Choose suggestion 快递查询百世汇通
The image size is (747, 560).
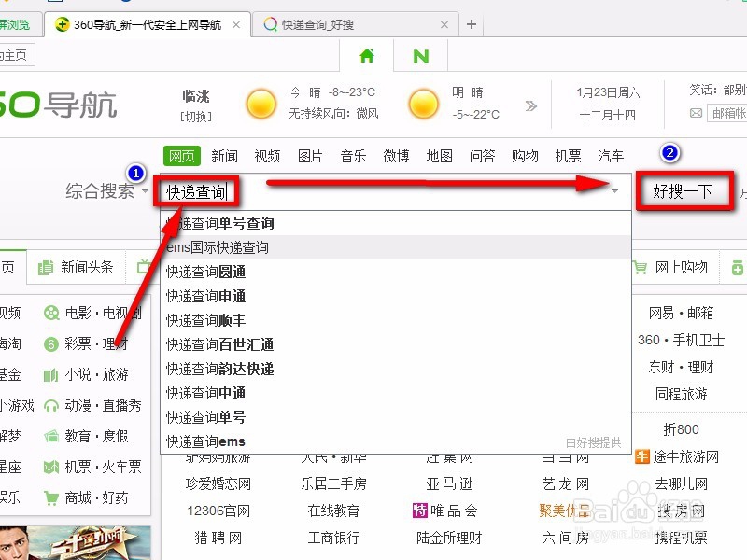[x=396, y=344]
